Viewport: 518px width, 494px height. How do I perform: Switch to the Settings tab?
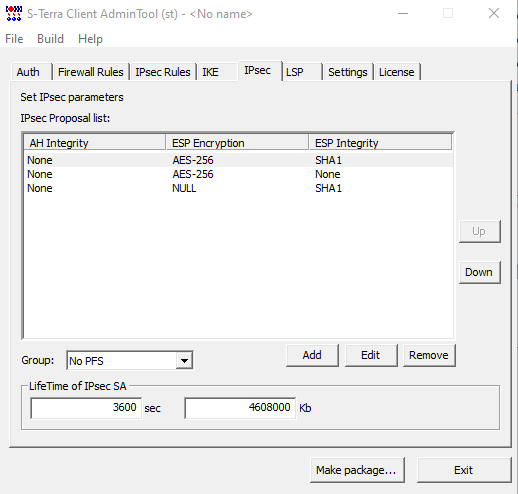point(348,72)
